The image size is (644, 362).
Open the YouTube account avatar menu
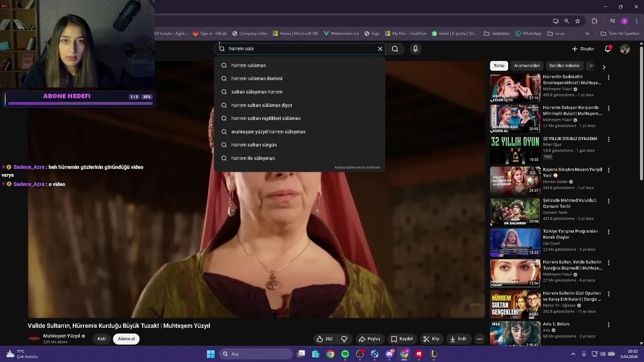pos(625,49)
